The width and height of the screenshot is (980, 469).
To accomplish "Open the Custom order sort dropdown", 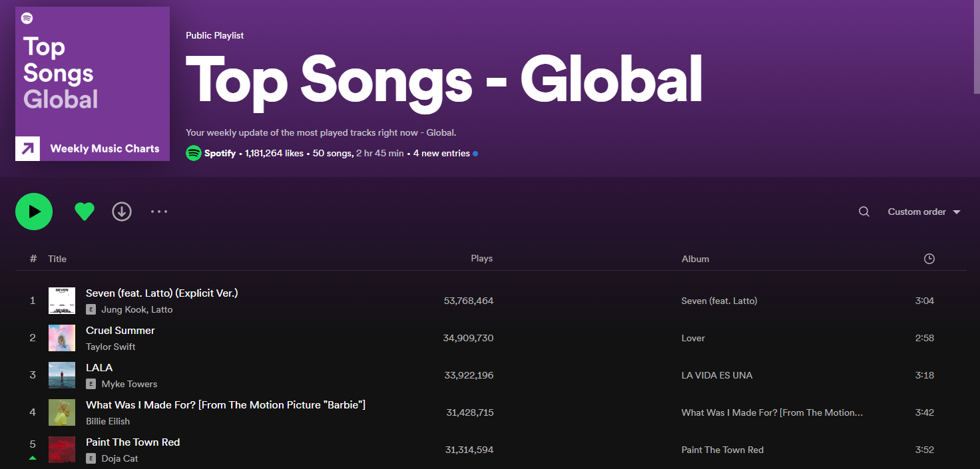I will point(924,212).
